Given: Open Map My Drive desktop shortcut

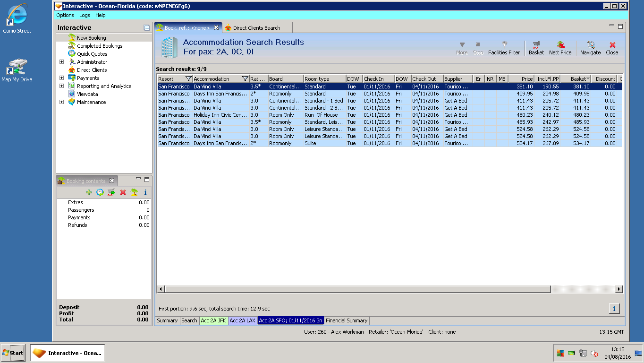Looking at the screenshot, I should click(17, 70).
